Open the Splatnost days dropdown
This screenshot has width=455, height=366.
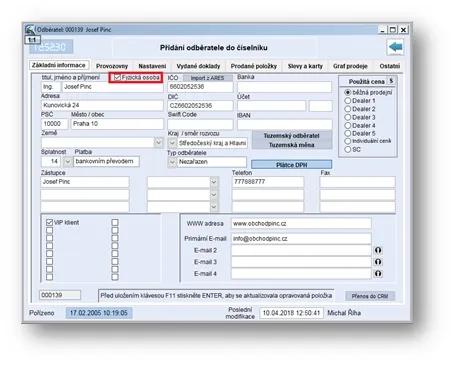click(68, 162)
